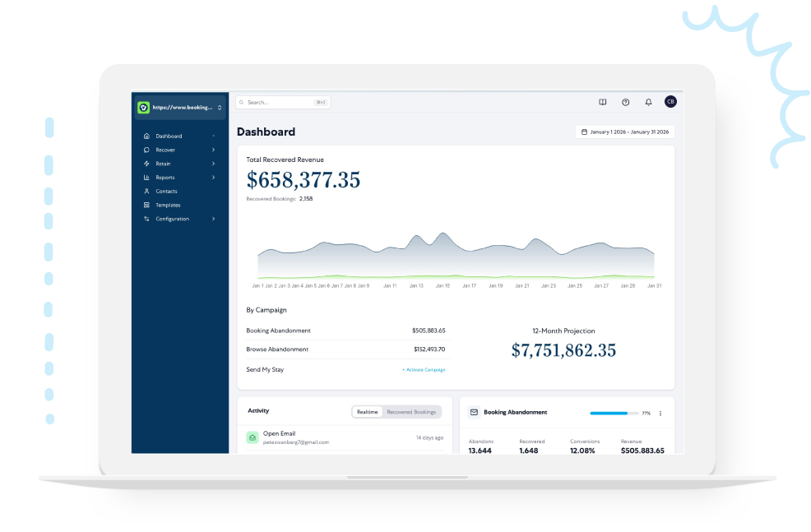This screenshot has width=811, height=532.
Task: Click the Booking Abandonment card title
Action: coord(515,412)
